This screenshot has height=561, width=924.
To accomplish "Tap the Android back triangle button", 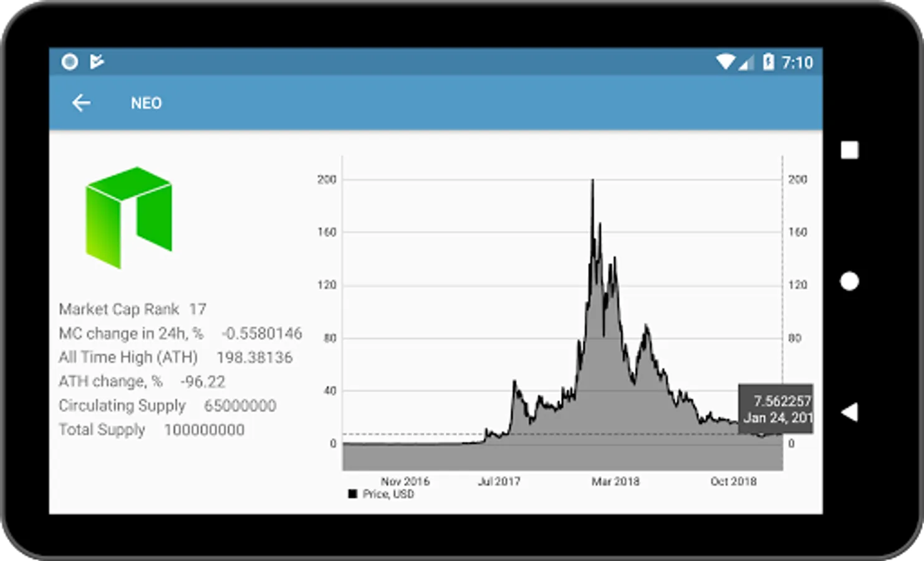I will [849, 412].
